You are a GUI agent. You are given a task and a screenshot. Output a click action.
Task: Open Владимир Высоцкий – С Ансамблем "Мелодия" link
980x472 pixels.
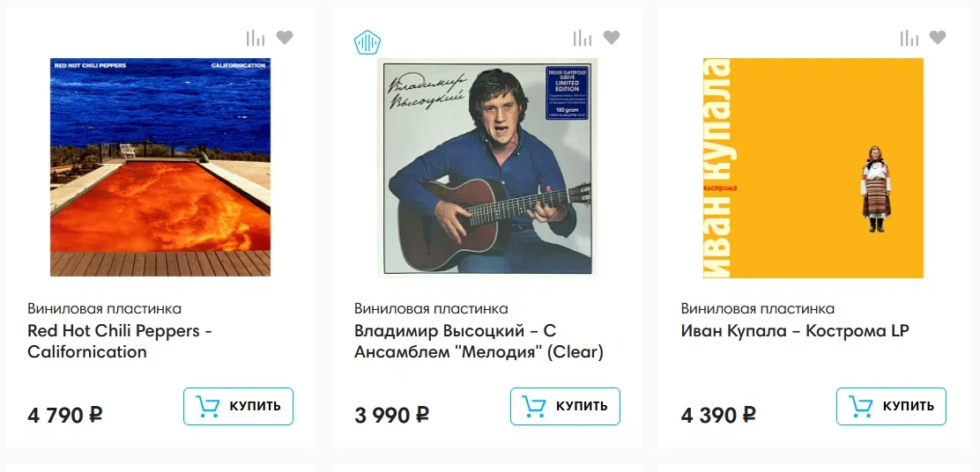pyautogui.click(x=479, y=342)
